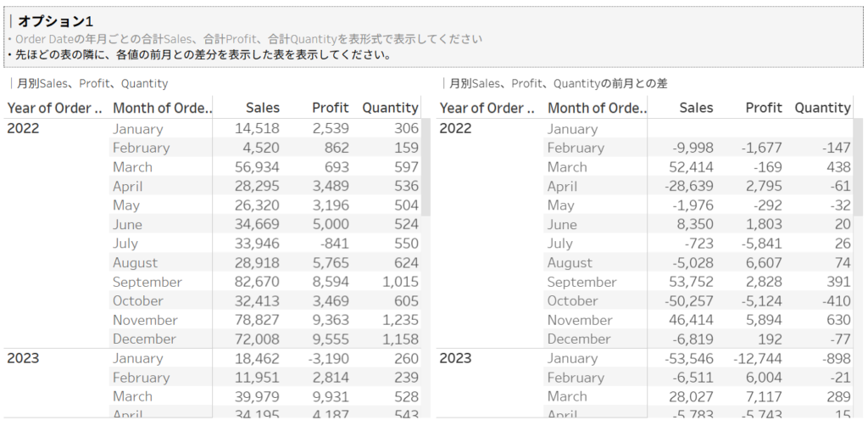Click Year of Order header in left table

[x=54, y=108]
